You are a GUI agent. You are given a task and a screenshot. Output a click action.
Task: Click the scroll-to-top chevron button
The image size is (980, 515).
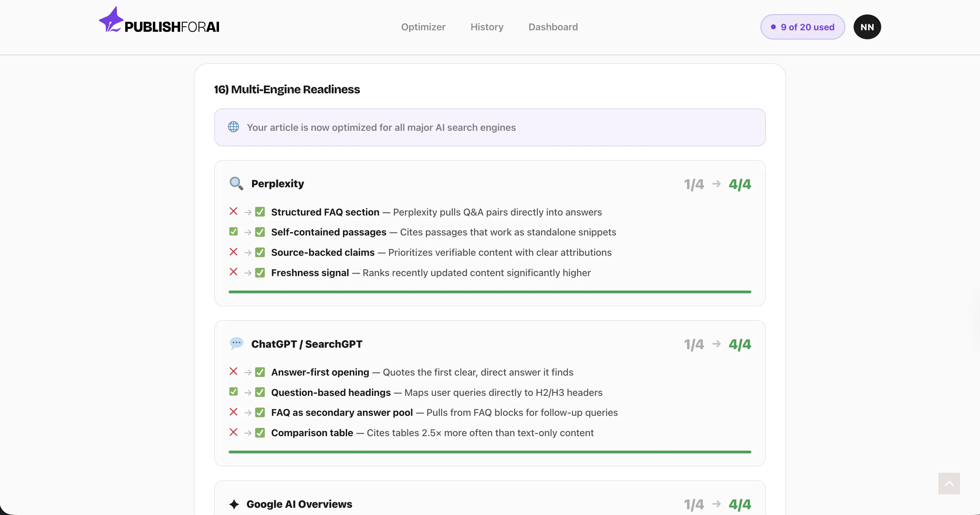point(949,483)
